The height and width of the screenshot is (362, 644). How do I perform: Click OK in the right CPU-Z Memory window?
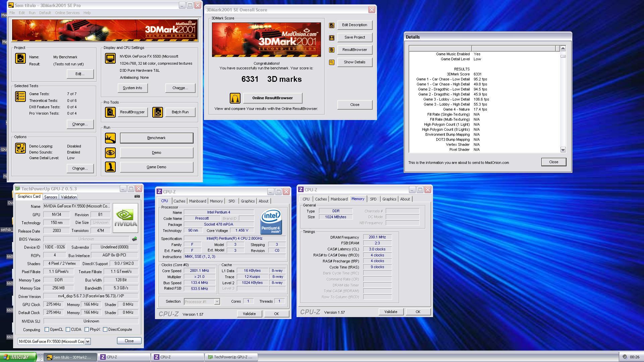418,312
